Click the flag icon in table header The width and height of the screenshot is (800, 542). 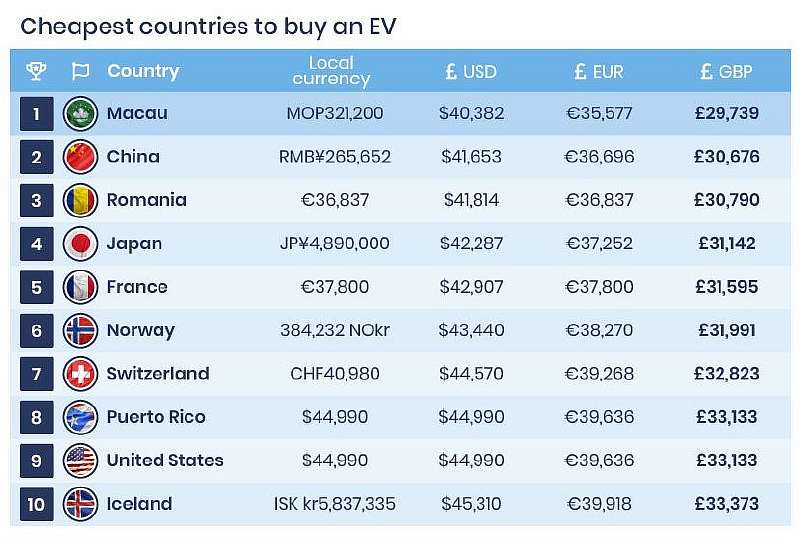click(x=80, y=71)
